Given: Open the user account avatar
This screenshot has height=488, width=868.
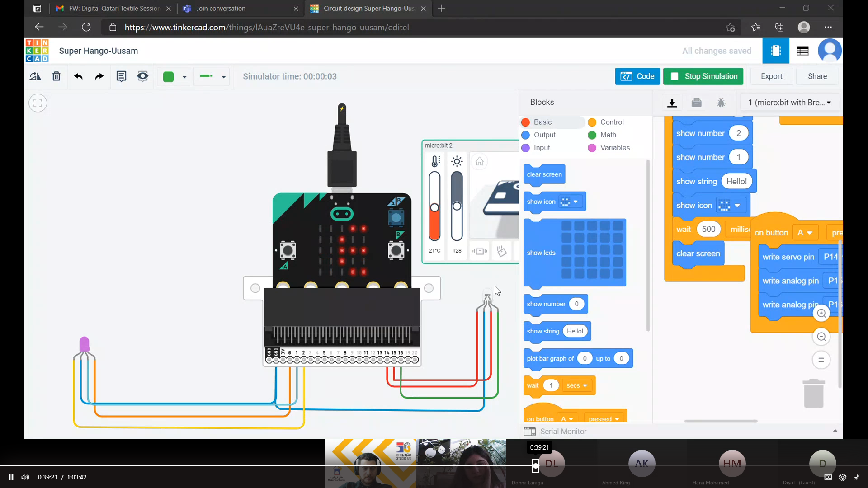Looking at the screenshot, I should pyautogui.click(x=830, y=51).
